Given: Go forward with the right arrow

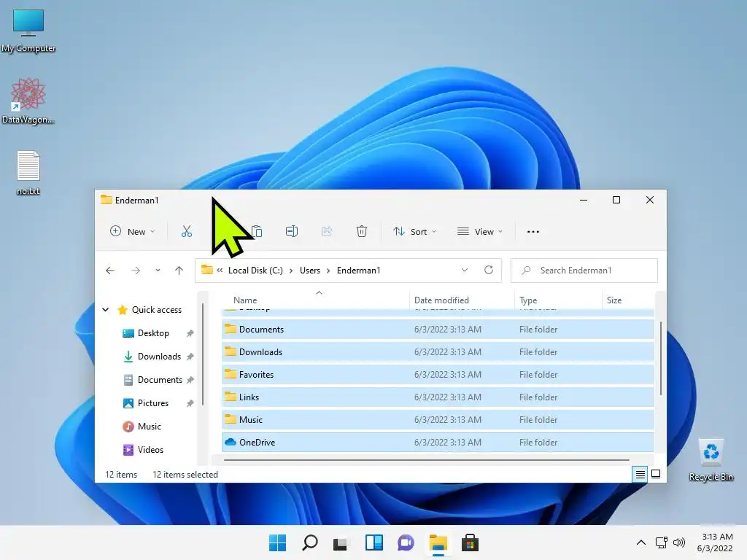Looking at the screenshot, I should (x=136, y=271).
